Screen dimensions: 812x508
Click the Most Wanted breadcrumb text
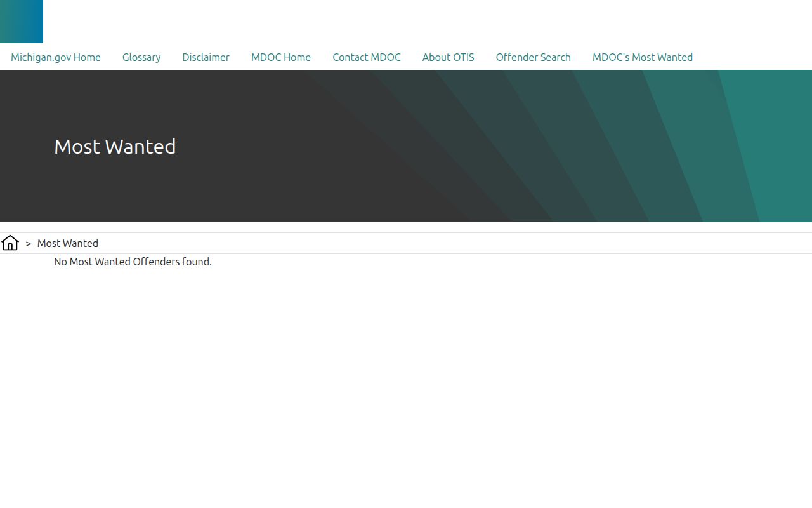68,243
